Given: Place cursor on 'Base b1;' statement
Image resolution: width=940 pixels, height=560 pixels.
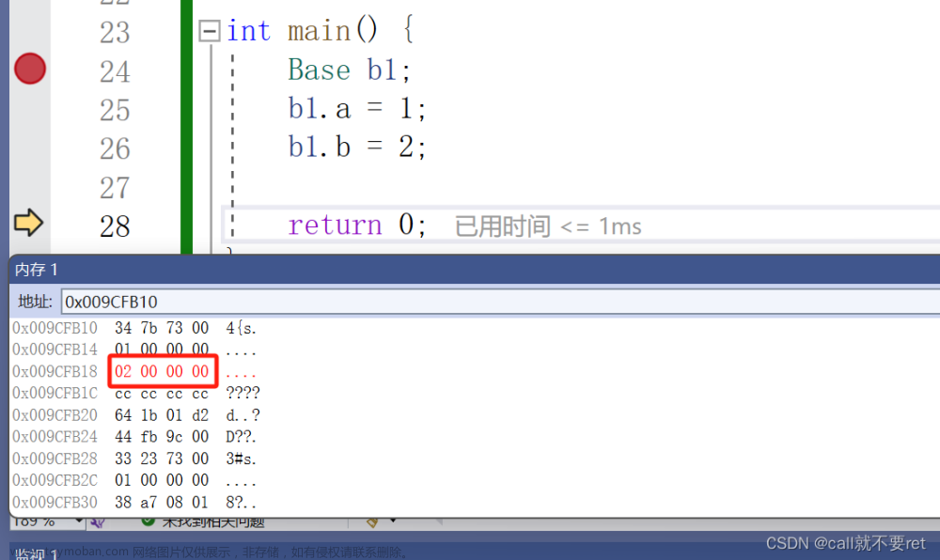Looking at the screenshot, I should (350, 70).
